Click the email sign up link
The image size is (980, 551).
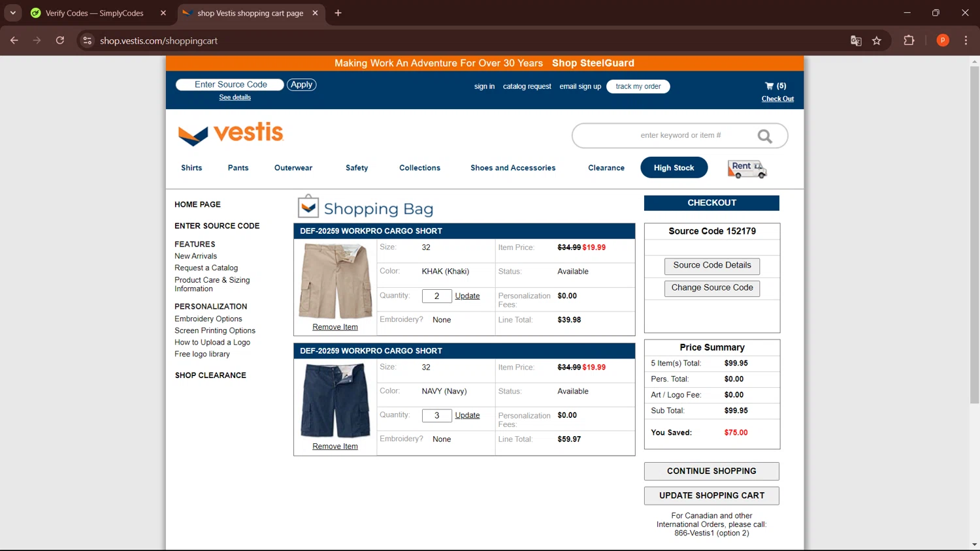tap(580, 86)
